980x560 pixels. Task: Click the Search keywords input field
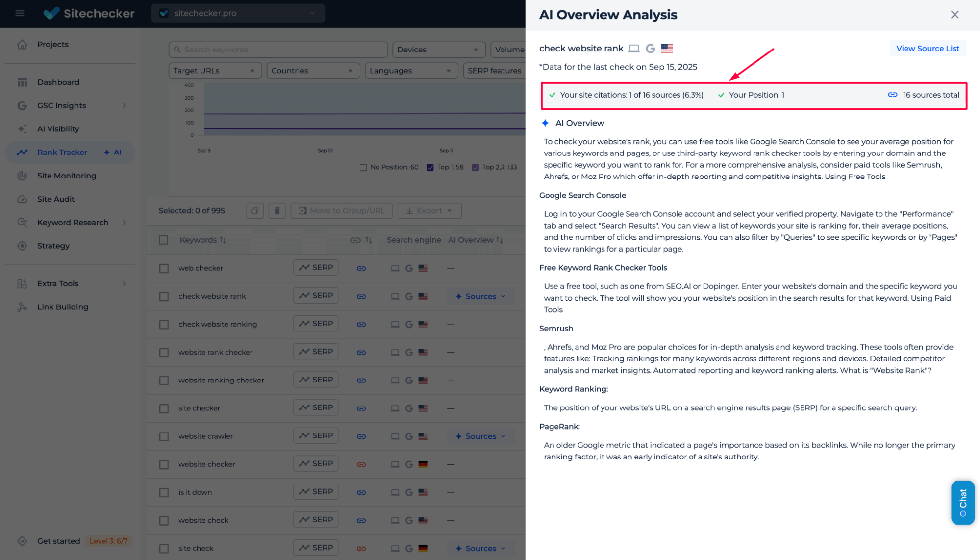tap(278, 50)
